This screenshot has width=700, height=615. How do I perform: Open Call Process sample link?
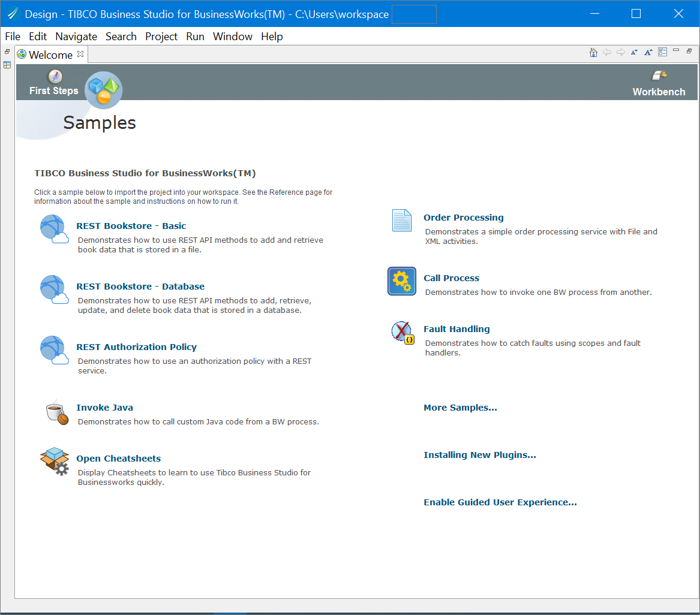(x=451, y=278)
